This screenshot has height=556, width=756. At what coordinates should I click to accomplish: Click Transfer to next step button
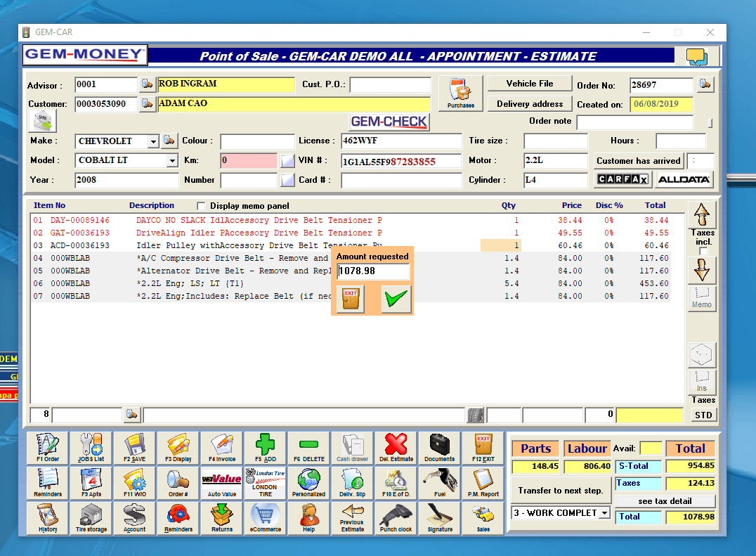(x=560, y=491)
